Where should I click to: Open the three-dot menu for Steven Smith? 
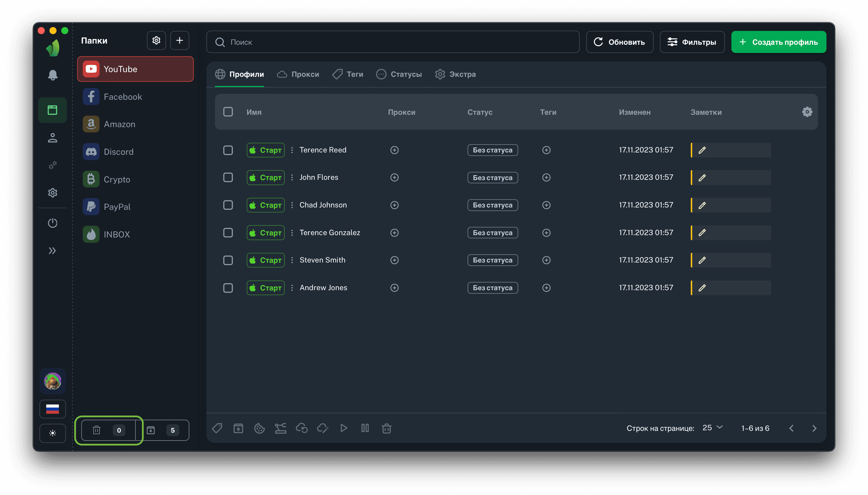(x=292, y=260)
